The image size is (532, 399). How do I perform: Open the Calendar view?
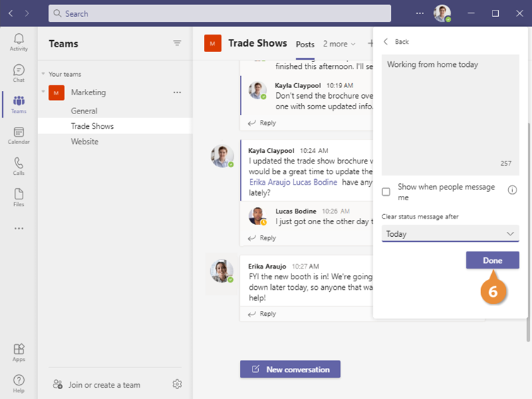pyautogui.click(x=18, y=135)
